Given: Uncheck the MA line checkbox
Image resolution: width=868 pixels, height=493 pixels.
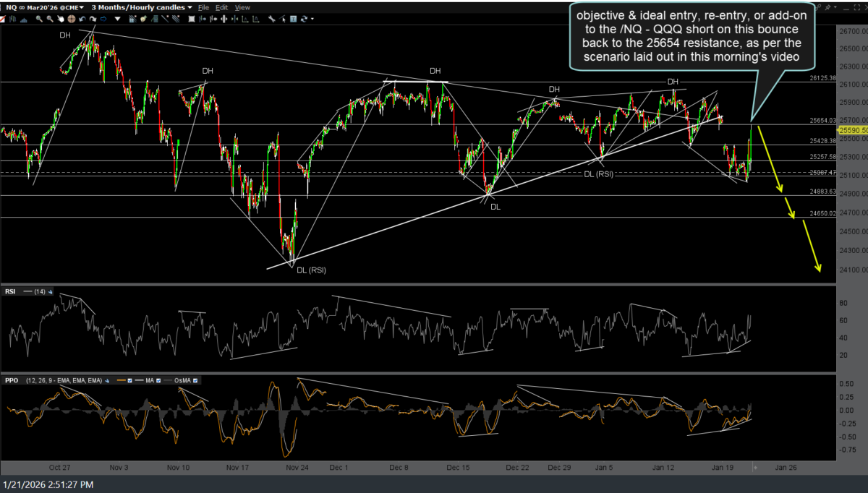Looking at the screenshot, I should [x=158, y=380].
